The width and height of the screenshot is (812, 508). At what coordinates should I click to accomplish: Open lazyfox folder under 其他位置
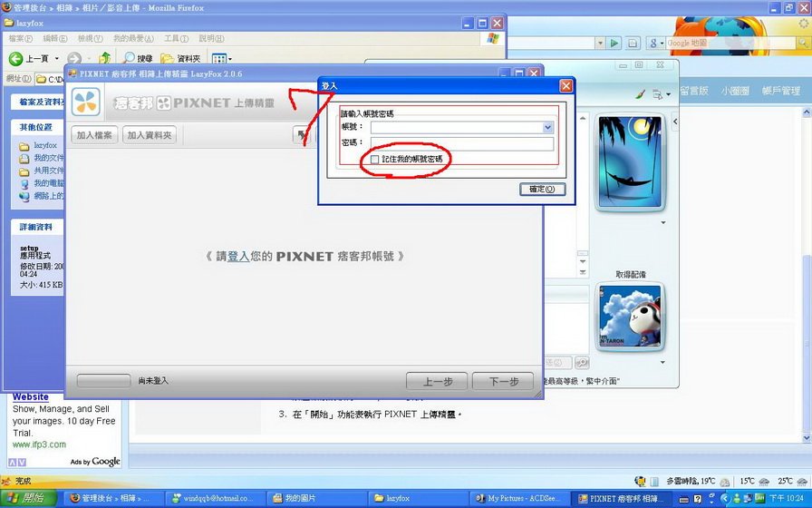(x=45, y=146)
